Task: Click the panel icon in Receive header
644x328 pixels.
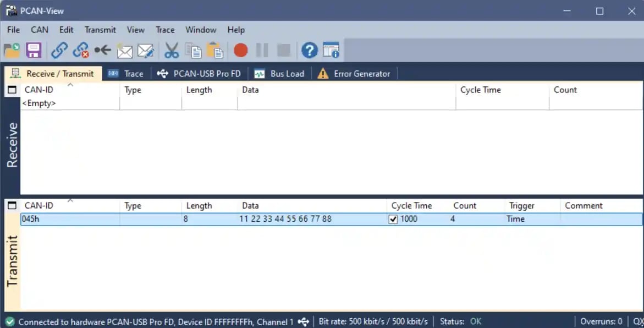Action: (x=12, y=90)
